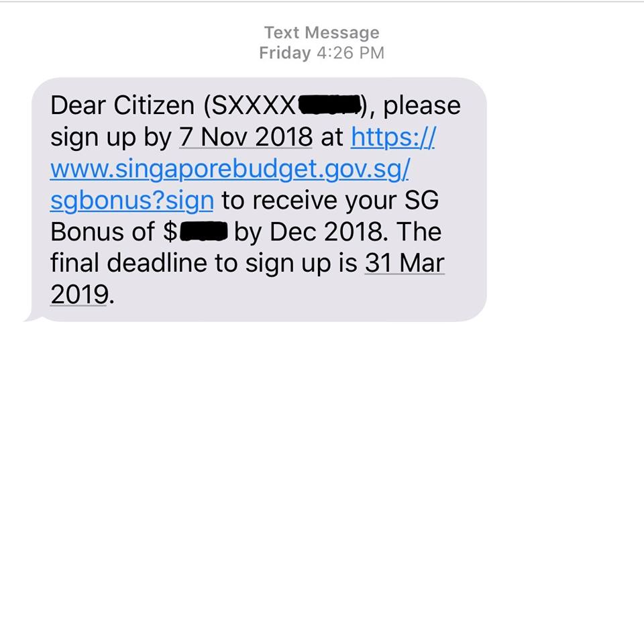Click the 'to receive your SG' text
The height and width of the screenshot is (644, 644).
(330, 201)
